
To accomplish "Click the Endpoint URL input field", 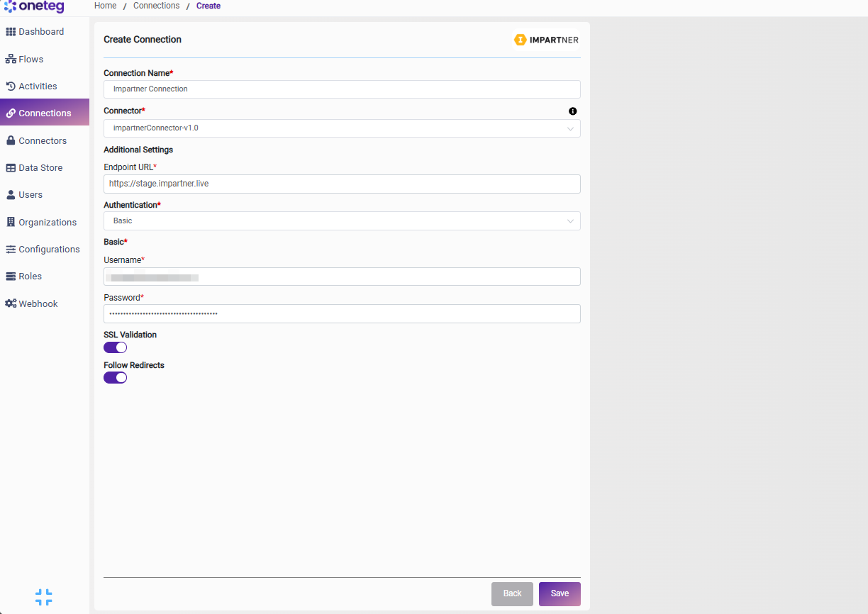I will (x=342, y=184).
